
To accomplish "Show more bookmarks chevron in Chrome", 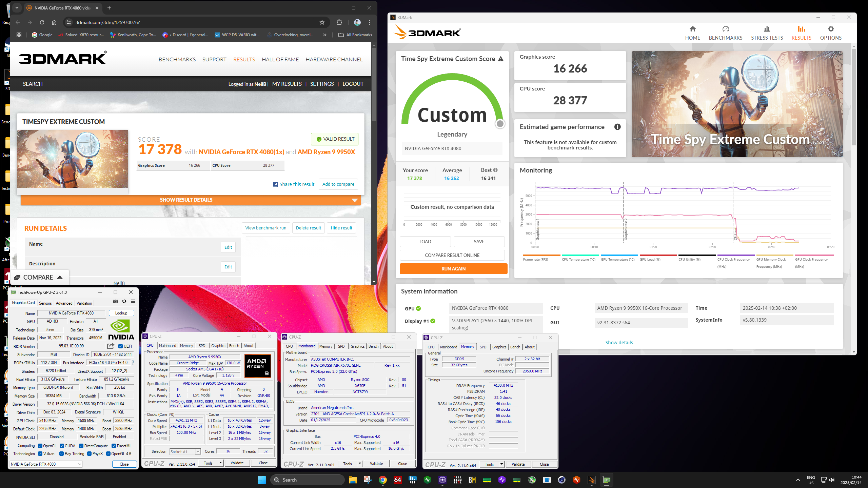I will pos(325,35).
